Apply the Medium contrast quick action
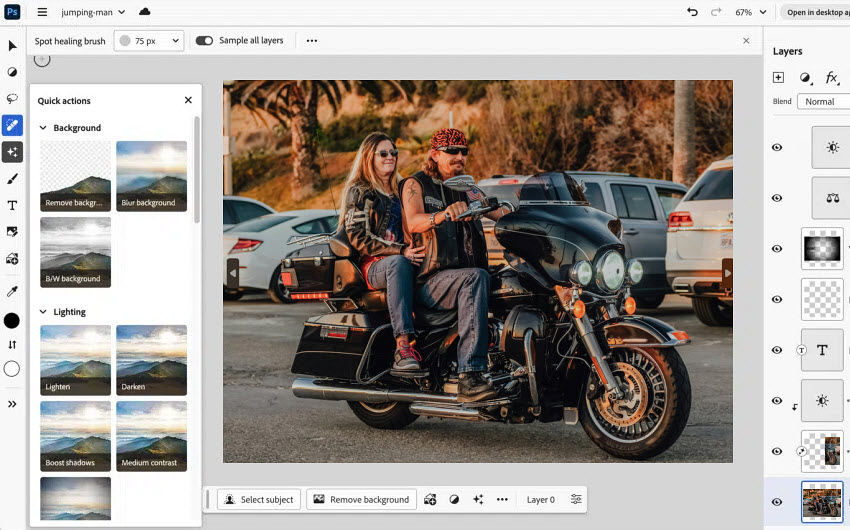 click(x=152, y=436)
